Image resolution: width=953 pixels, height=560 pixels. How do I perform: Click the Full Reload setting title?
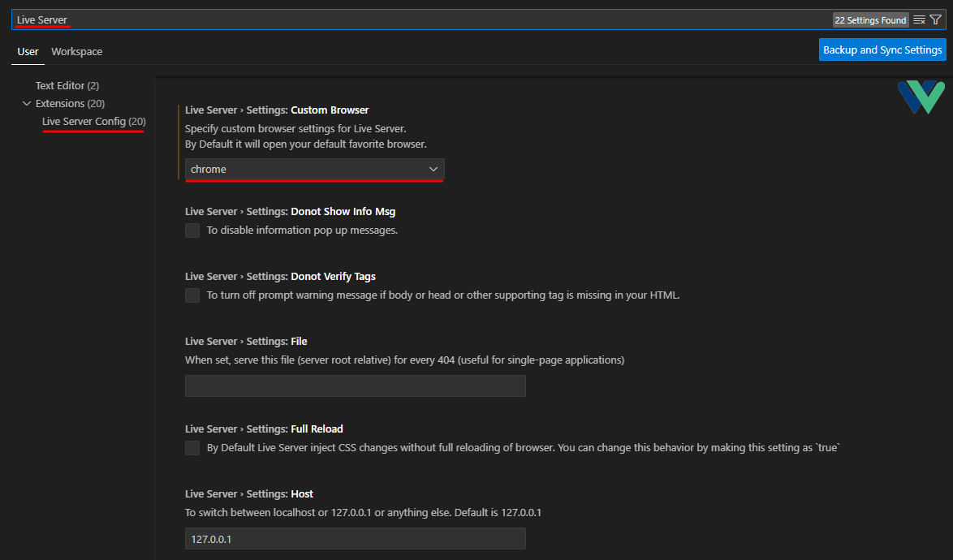264,429
